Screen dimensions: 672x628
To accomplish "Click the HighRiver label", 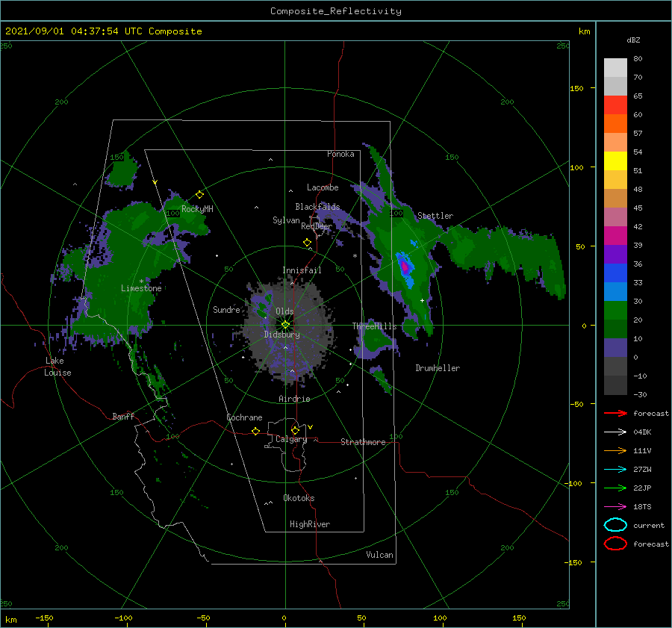I will click(x=310, y=524).
